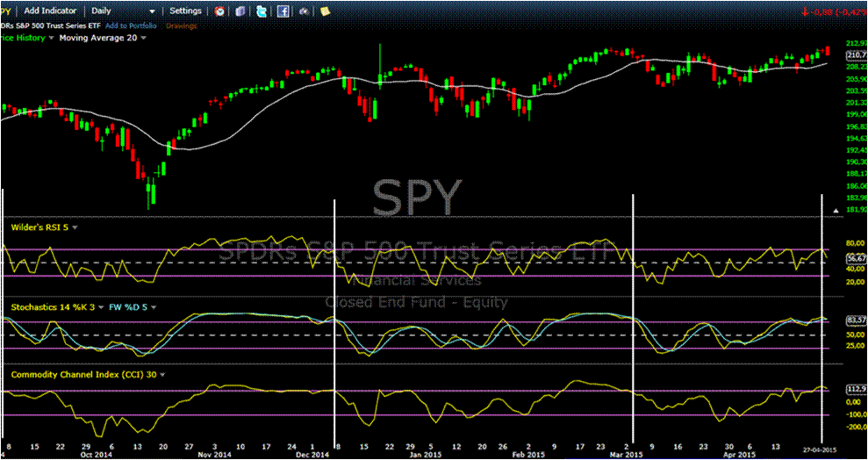Click the CCI value label 112,9
The image size is (868, 460).
856,389
